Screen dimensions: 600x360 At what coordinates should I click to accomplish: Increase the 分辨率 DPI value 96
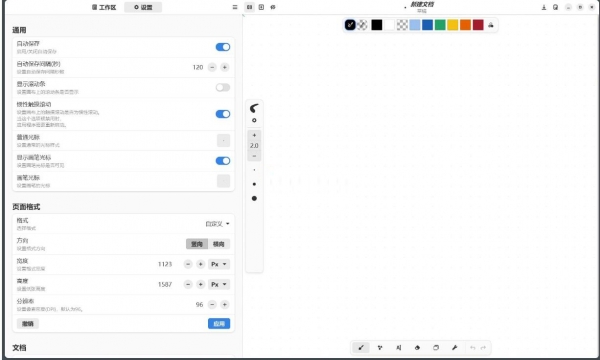click(x=225, y=305)
